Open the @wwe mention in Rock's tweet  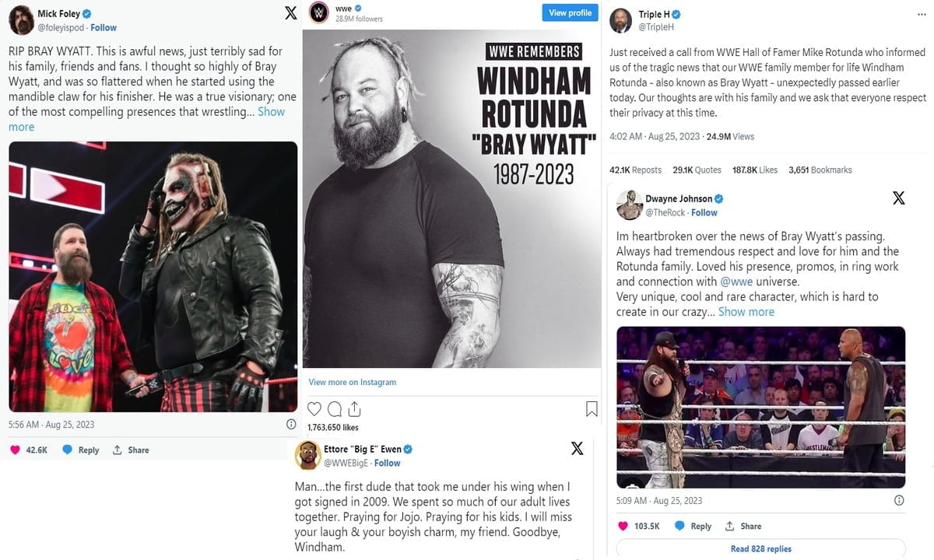pyautogui.click(x=736, y=282)
